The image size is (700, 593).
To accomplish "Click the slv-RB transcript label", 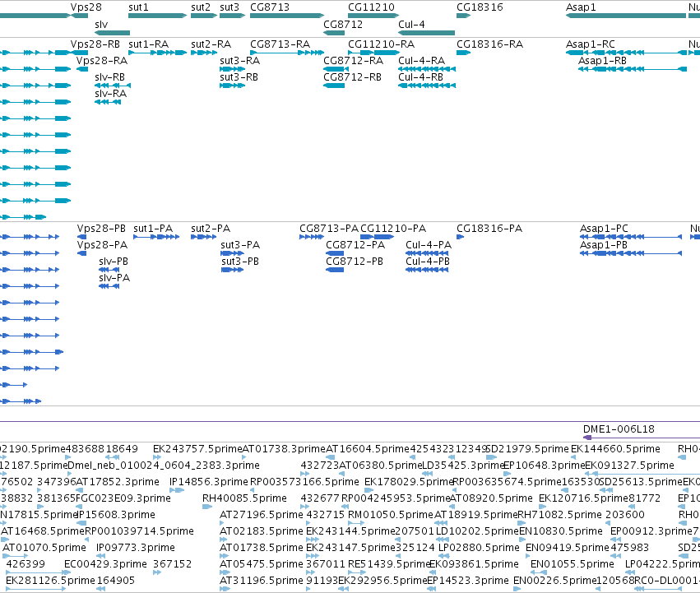I will tap(110, 77).
